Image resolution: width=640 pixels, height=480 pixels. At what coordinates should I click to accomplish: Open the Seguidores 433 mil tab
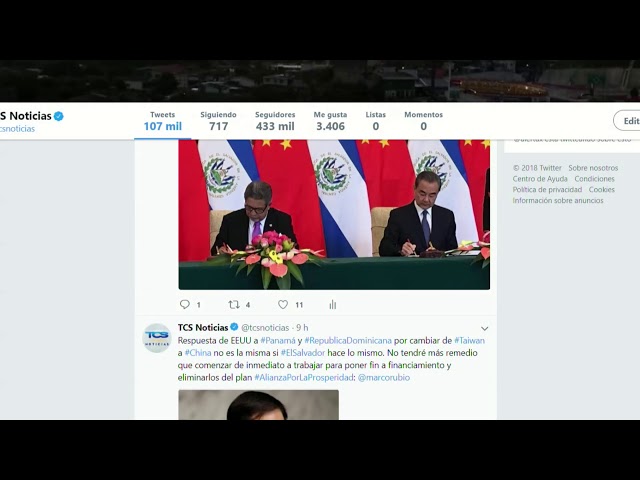(x=275, y=121)
